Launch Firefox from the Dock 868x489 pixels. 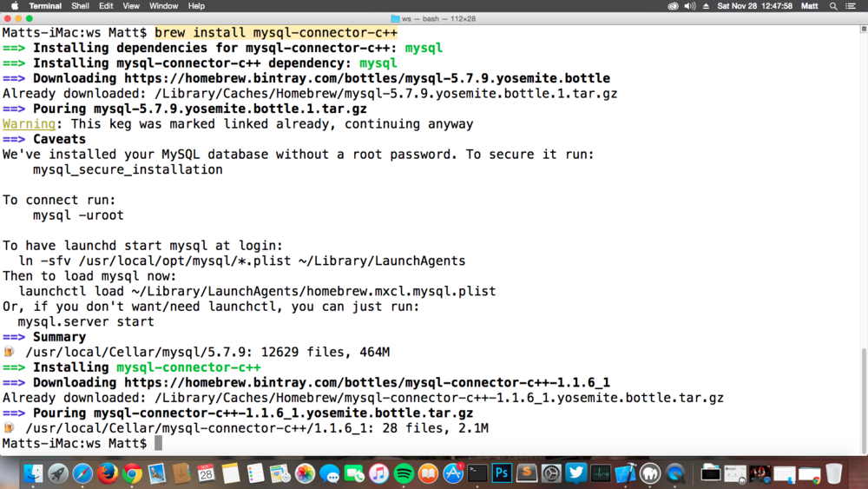(108, 473)
